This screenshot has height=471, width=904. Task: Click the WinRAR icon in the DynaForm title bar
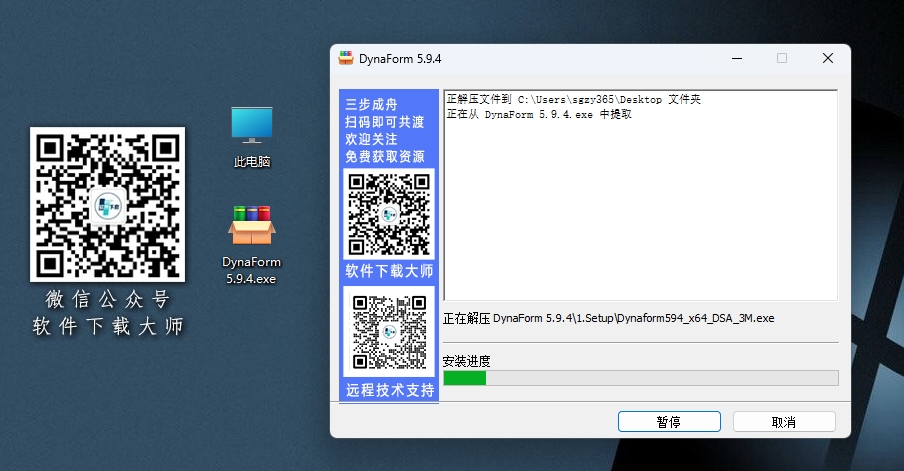click(346, 58)
